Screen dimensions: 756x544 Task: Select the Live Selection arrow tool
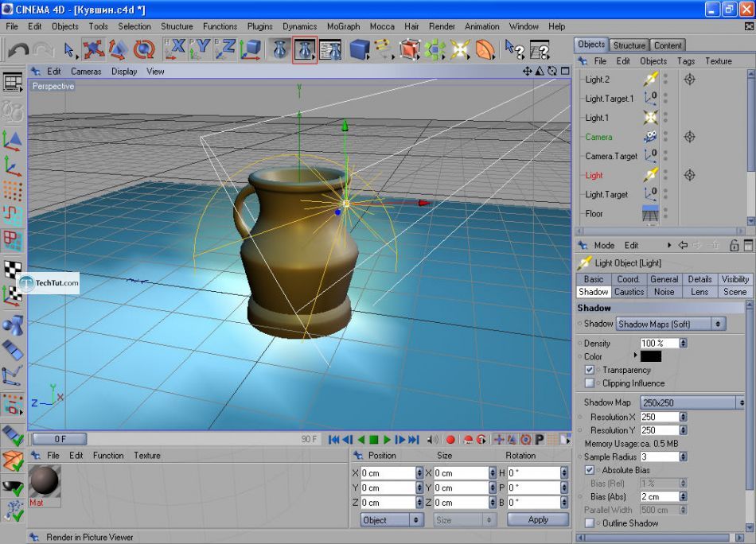pos(69,49)
